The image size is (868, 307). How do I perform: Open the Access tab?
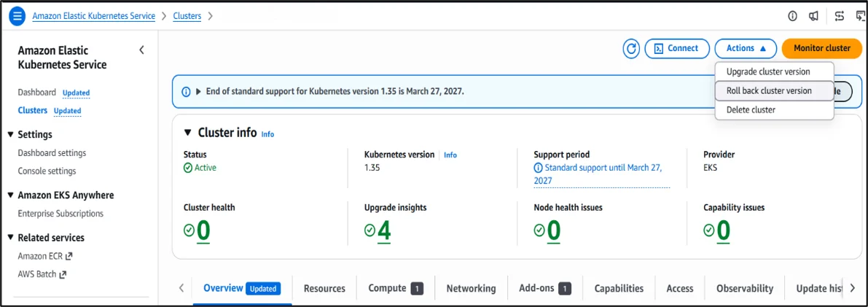680,289
